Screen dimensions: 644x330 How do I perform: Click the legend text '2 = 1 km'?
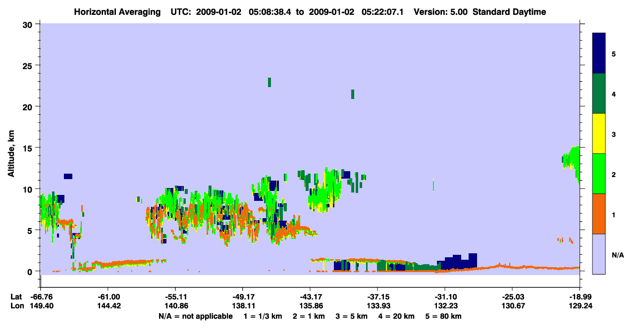click(x=309, y=316)
